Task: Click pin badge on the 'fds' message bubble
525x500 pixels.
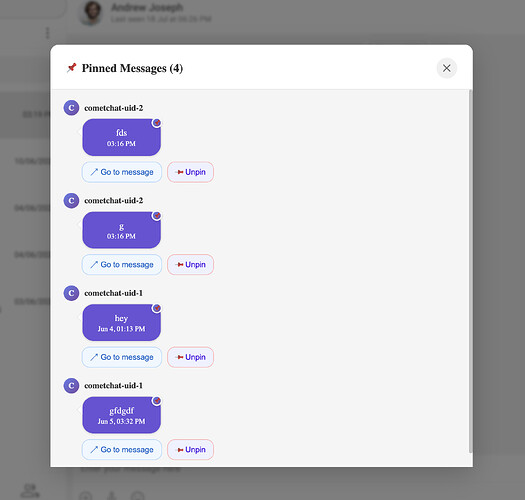Action: pos(157,123)
